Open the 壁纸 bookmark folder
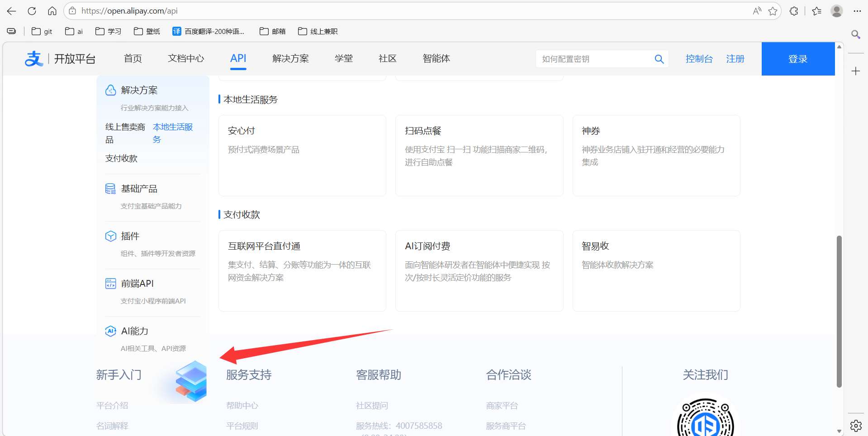 [x=147, y=31]
